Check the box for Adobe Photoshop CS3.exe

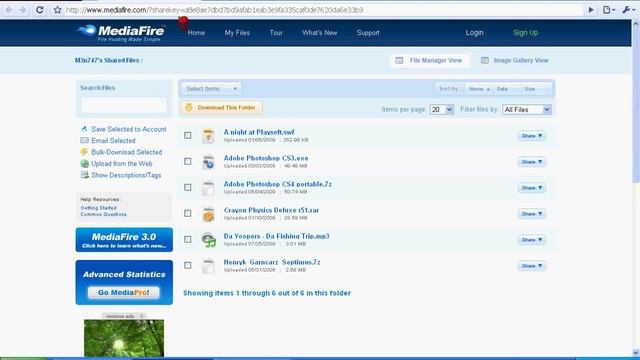click(x=187, y=161)
